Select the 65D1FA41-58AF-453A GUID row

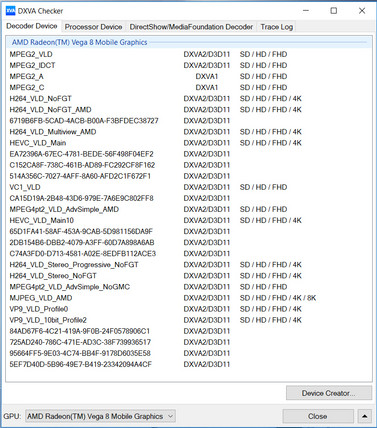coord(189,231)
